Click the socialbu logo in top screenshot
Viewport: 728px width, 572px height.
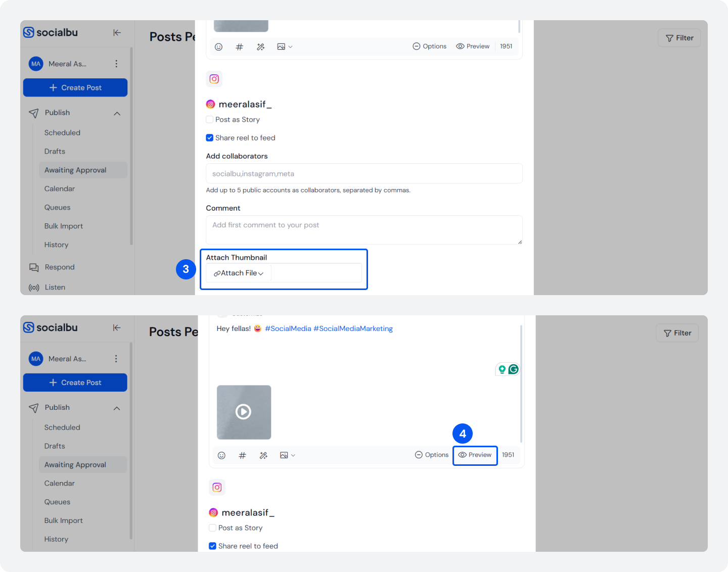51,32
